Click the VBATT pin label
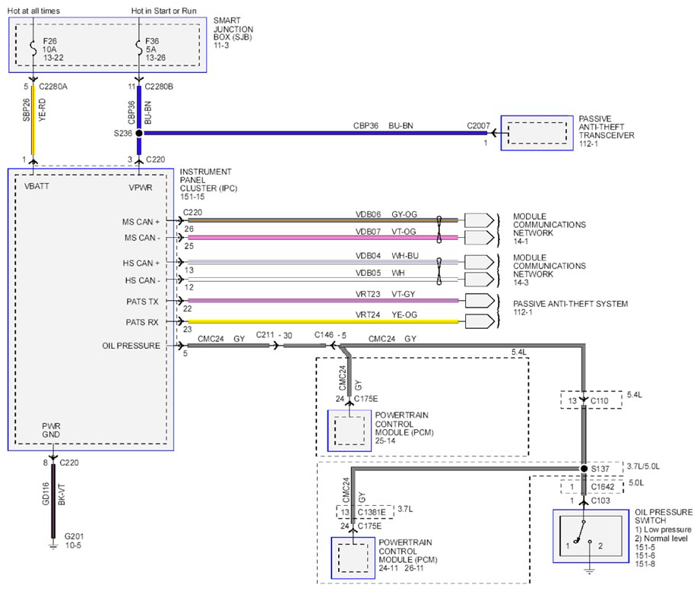This screenshot has height=591, width=700. (x=36, y=186)
